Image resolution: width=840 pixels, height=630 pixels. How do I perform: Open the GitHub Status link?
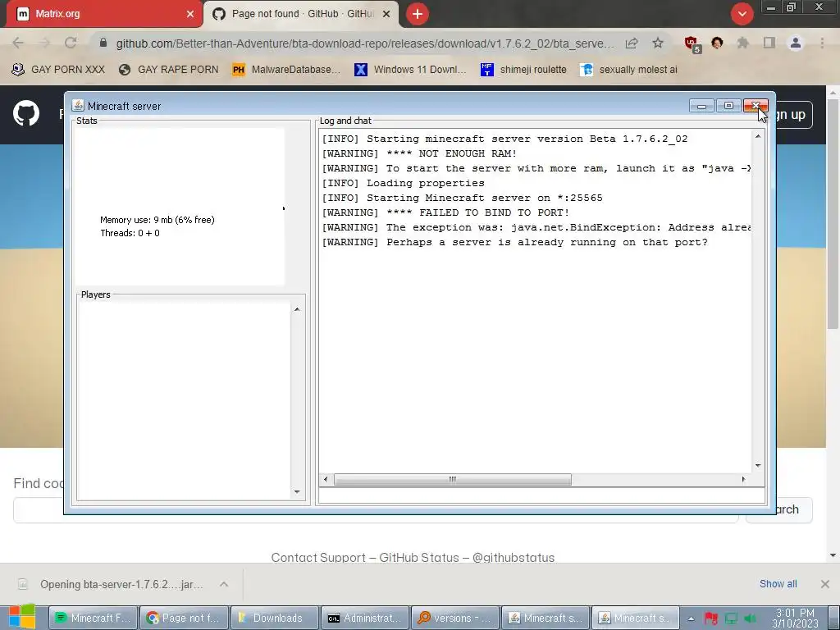[x=419, y=557]
